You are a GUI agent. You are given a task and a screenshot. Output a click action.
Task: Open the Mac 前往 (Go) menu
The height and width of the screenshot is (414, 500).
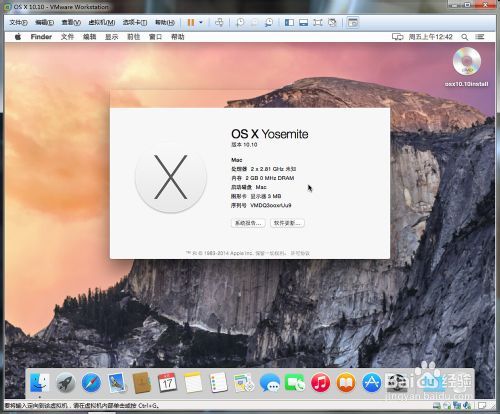pyautogui.click(x=133, y=37)
